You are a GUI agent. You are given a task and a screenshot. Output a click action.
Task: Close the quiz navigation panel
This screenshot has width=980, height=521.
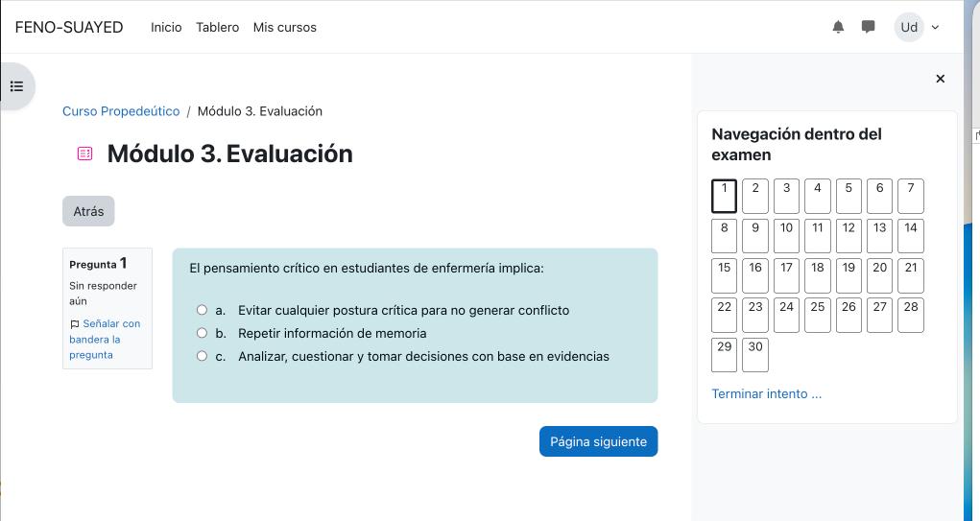click(940, 79)
